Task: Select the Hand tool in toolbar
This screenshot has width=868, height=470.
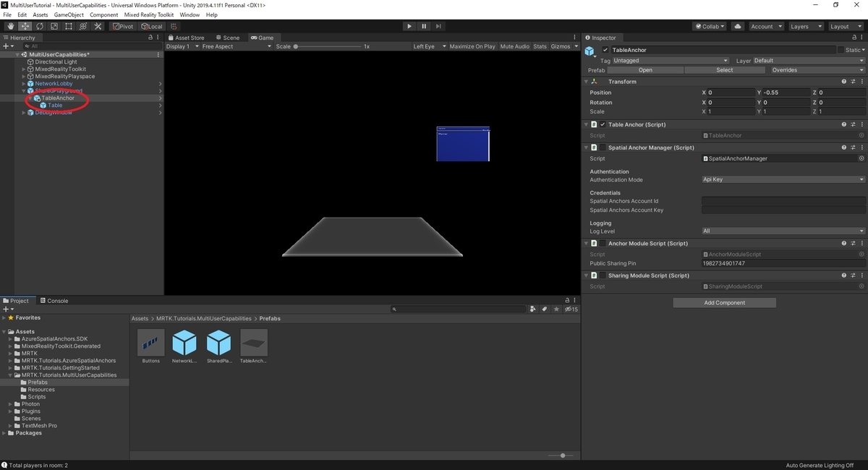Action: tap(11, 27)
